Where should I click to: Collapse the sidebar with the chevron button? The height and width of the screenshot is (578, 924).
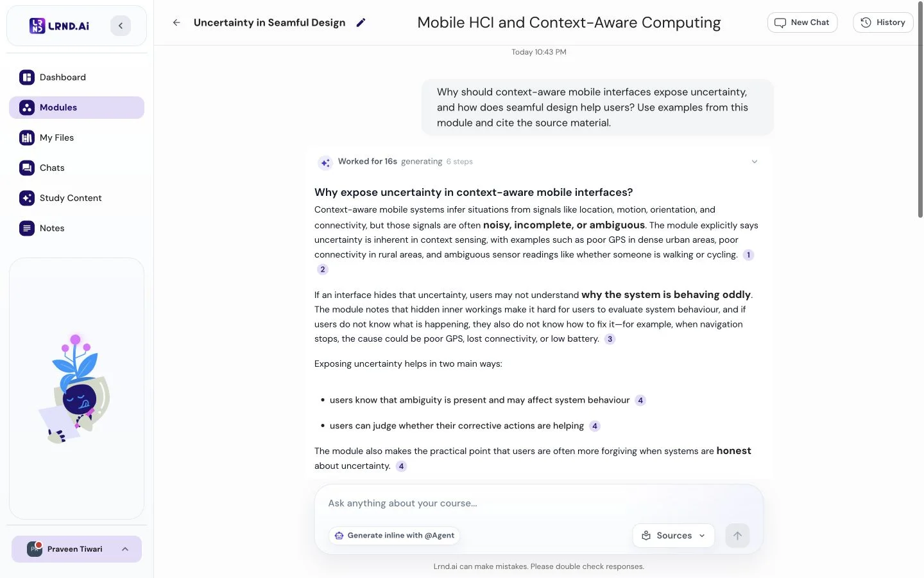121,26
